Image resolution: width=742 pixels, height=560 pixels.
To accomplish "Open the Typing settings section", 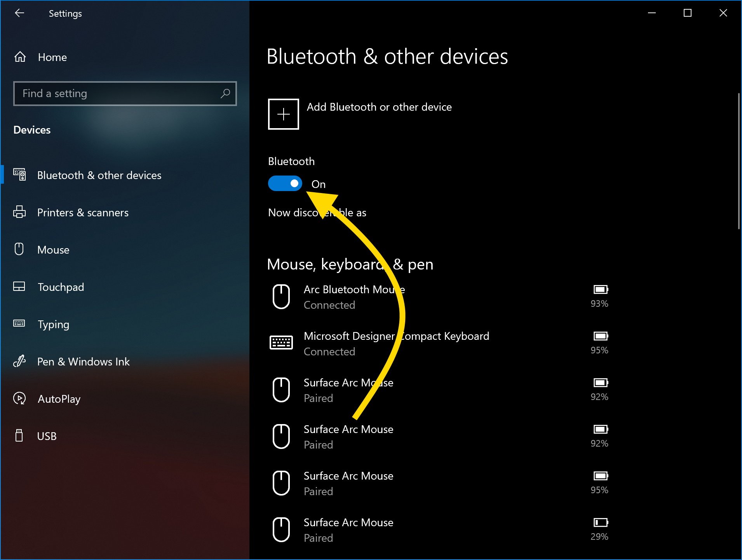I will (x=53, y=324).
